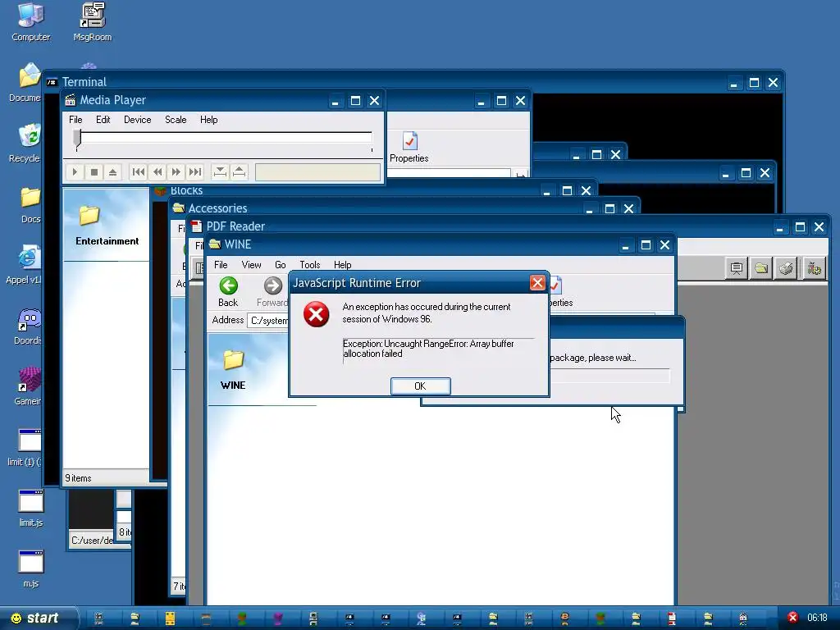Viewport: 840px width, 630px height.
Task: Click Previous Mark button in Media Player
Action: pyautogui.click(x=138, y=172)
